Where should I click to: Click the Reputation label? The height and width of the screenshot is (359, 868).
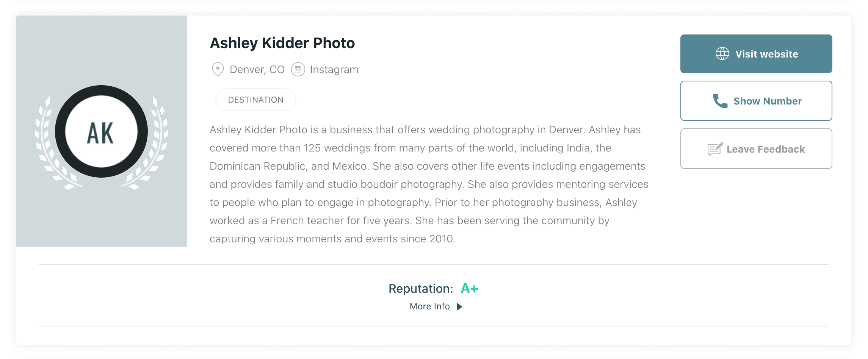[x=420, y=289]
